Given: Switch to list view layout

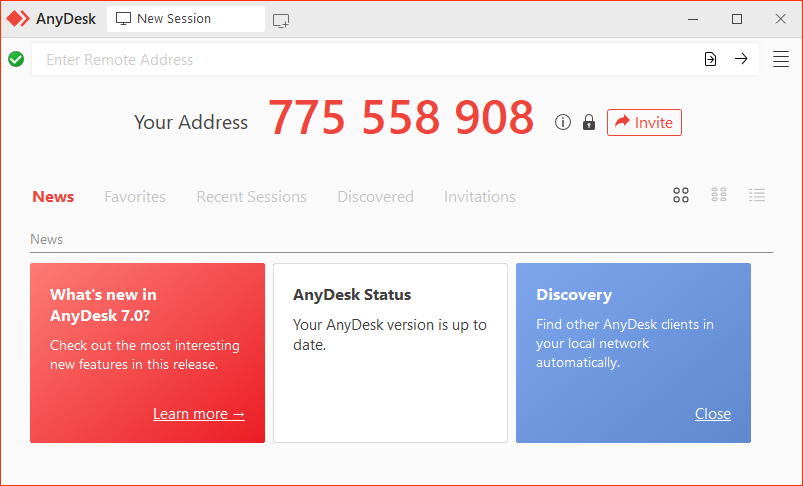Looking at the screenshot, I should point(757,195).
